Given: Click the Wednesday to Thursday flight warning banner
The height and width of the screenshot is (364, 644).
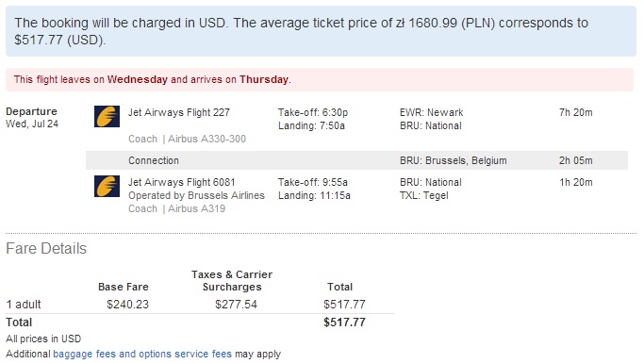Looking at the screenshot, I should click(320, 80).
